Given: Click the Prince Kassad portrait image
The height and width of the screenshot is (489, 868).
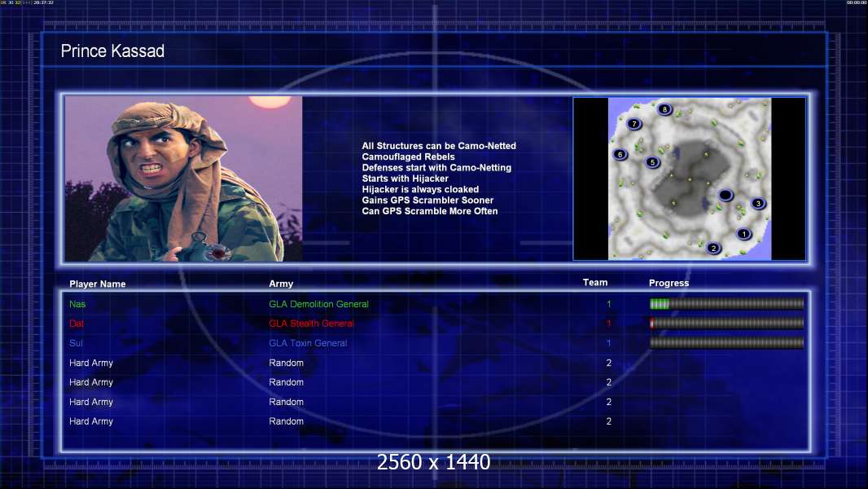Looking at the screenshot, I should tap(184, 178).
